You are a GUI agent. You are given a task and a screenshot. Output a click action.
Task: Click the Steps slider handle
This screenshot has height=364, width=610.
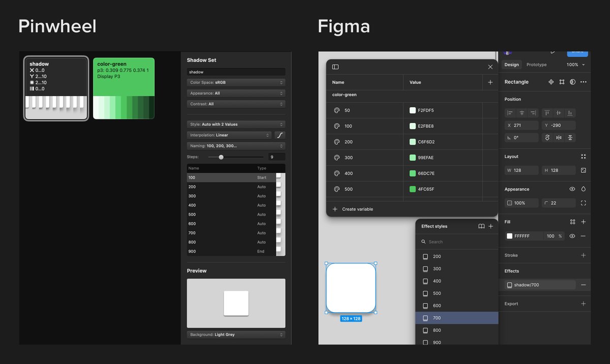[x=221, y=157]
